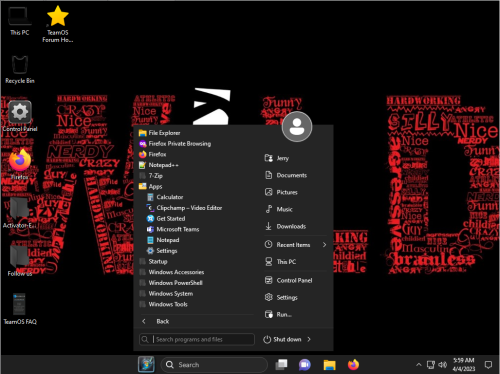500x374 pixels.
Task: Open the network tray icon
Action: click(431, 365)
